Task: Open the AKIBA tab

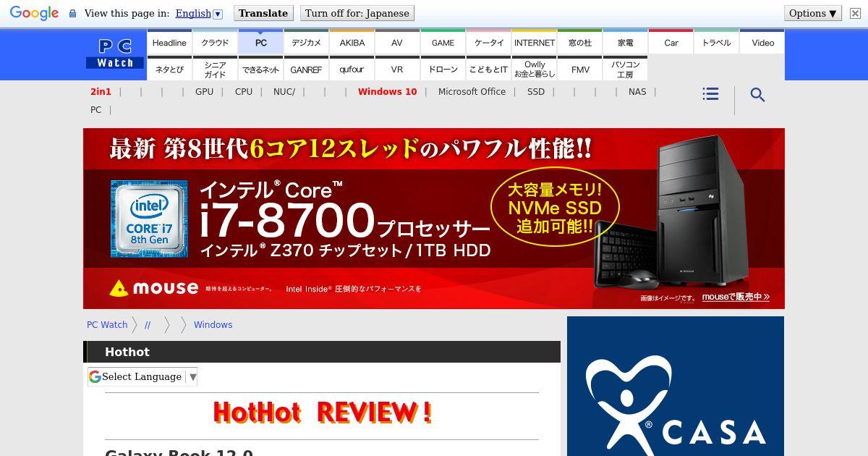Action: (352, 42)
